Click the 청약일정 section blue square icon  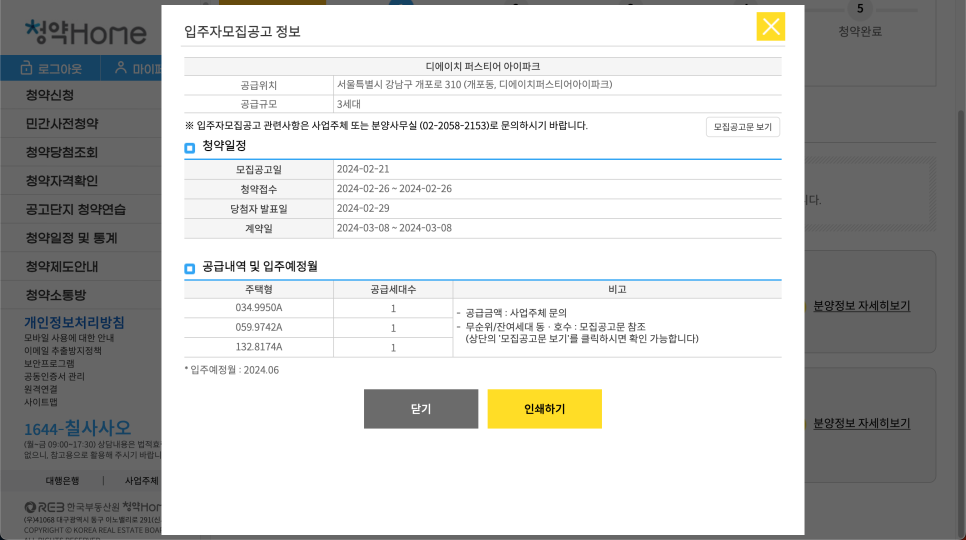pyautogui.click(x=190, y=148)
